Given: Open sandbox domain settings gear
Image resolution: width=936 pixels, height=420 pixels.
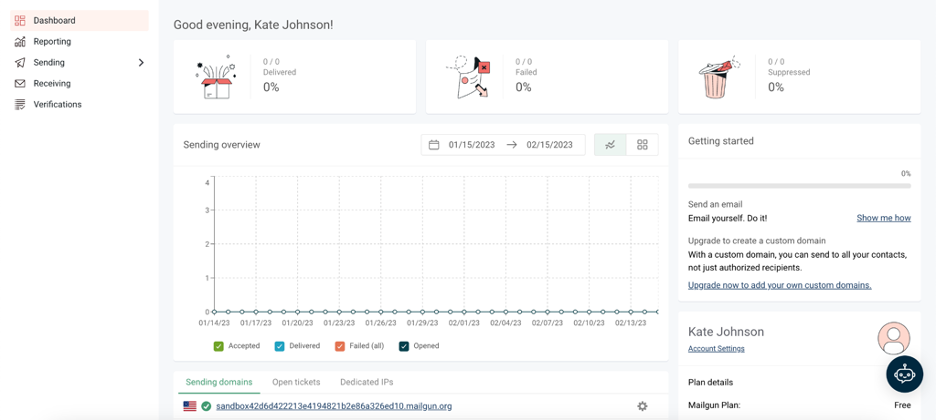Looking at the screenshot, I should point(642,406).
